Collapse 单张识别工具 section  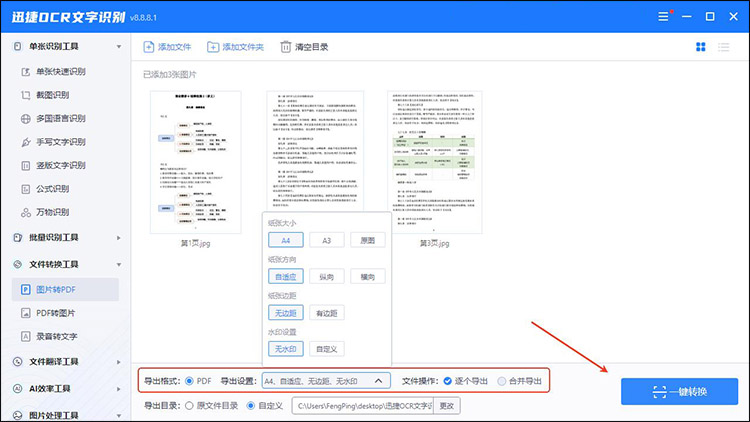tap(119, 47)
